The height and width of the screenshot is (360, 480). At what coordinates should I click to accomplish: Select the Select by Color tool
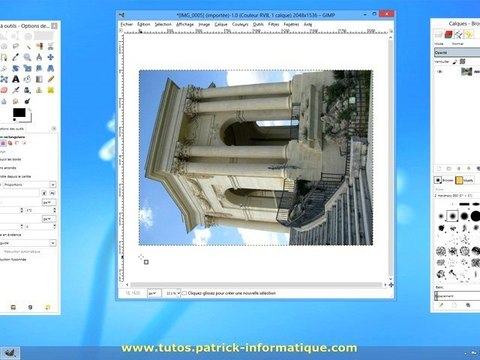[x=39, y=46]
